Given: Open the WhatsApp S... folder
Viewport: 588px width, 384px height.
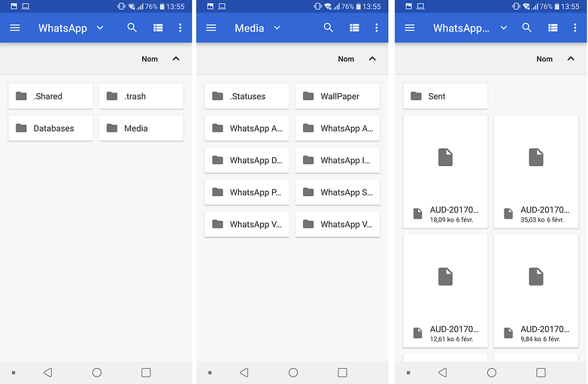Looking at the screenshot, I should pyautogui.click(x=338, y=192).
